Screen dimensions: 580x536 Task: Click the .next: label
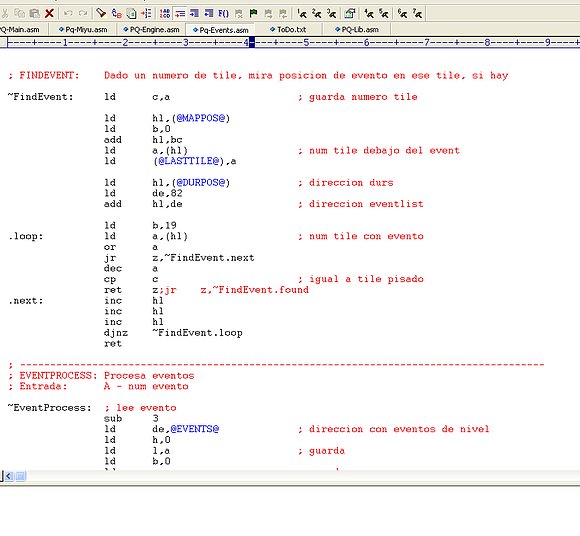(26, 301)
